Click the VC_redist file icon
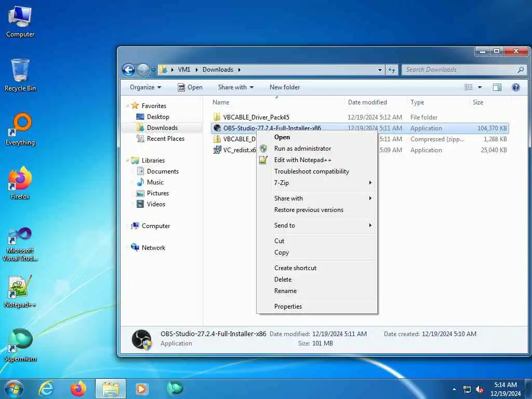 (217, 150)
